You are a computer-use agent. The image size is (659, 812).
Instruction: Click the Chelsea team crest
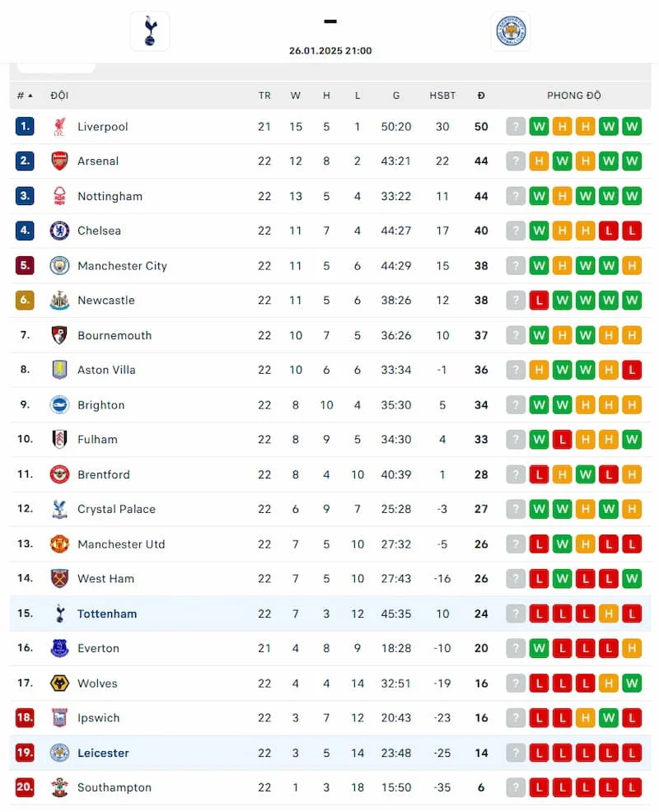coord(59,231)
